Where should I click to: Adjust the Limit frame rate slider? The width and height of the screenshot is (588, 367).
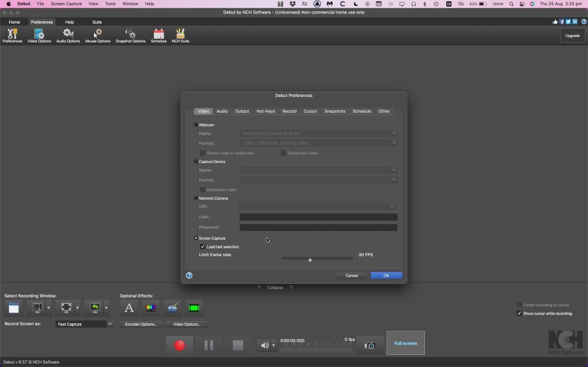[x=310, y=259]
